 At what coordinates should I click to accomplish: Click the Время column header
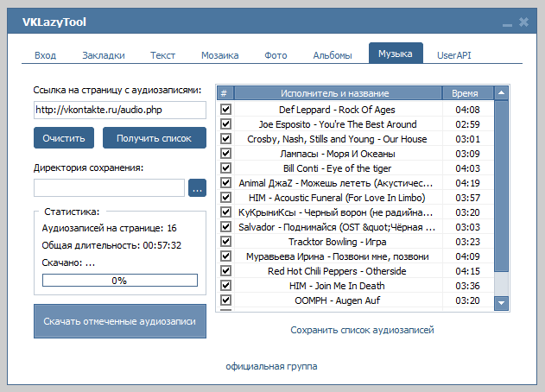467,92
